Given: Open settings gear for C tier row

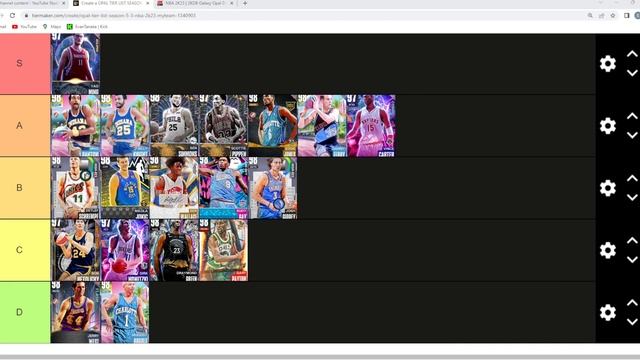Looking at the screenshot, I should click(x=608, y=250).
